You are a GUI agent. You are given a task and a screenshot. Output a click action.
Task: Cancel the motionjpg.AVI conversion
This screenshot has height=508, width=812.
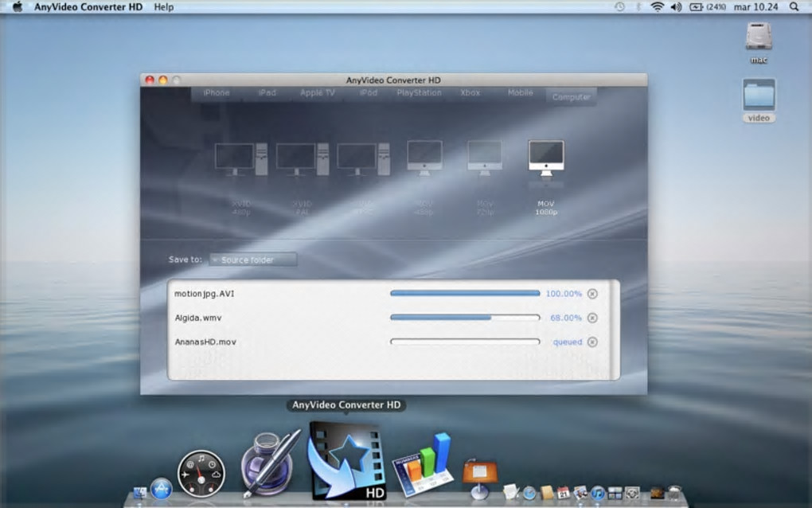tap(592, 294)
